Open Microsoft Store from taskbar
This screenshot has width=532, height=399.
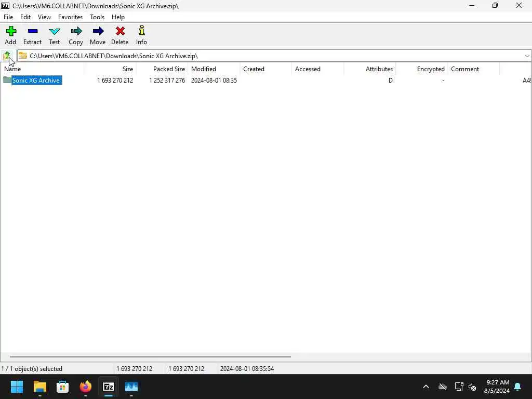[62, 387]
